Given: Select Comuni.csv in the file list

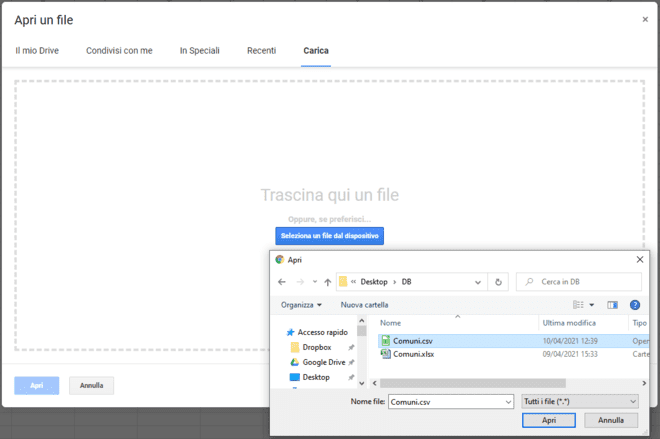Looking at the screenshot, I should point(413,341).
